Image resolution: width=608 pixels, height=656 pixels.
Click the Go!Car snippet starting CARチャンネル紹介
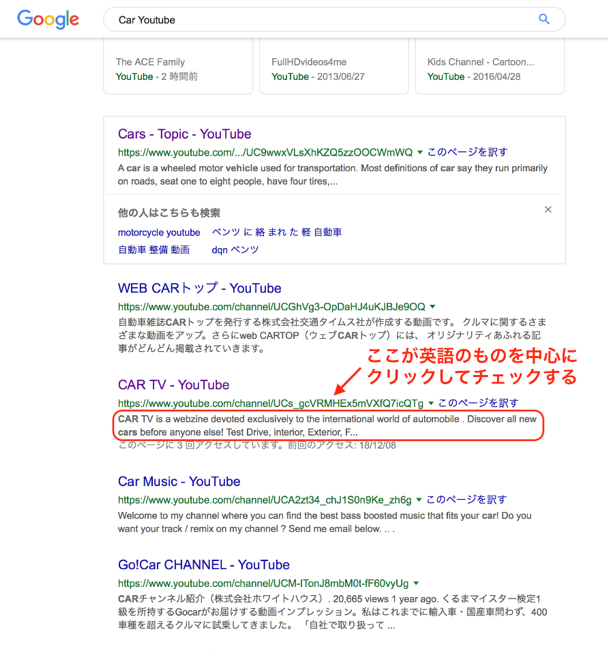[x=332, y=612]
